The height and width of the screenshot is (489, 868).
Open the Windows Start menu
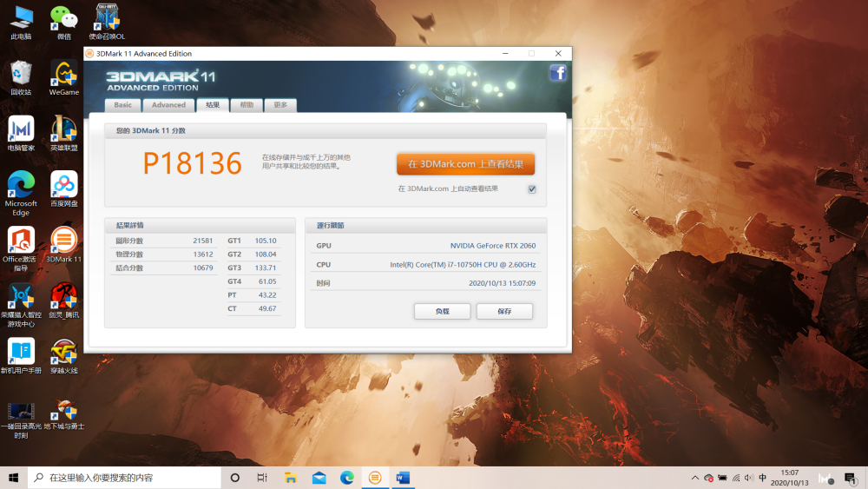(x=14, y=478)
